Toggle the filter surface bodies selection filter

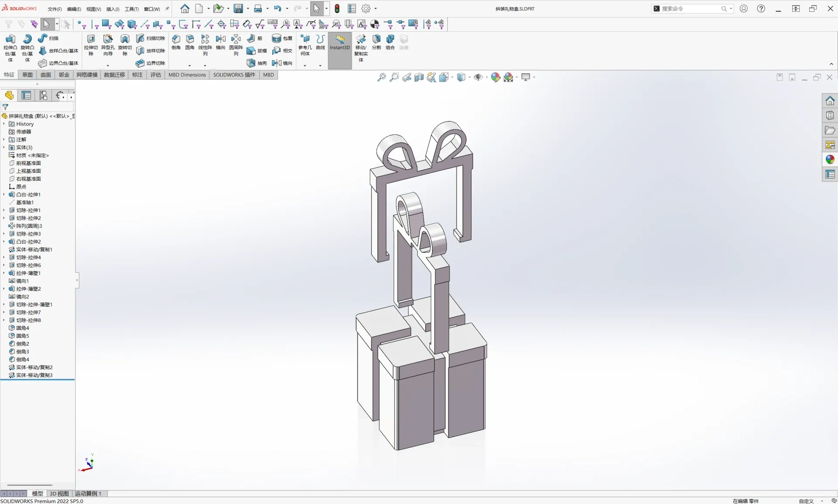click(119, 24)
